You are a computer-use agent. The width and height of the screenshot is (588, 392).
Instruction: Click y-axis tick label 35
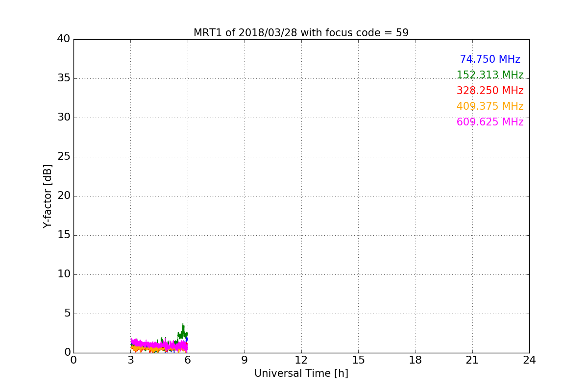pos(64,78)
